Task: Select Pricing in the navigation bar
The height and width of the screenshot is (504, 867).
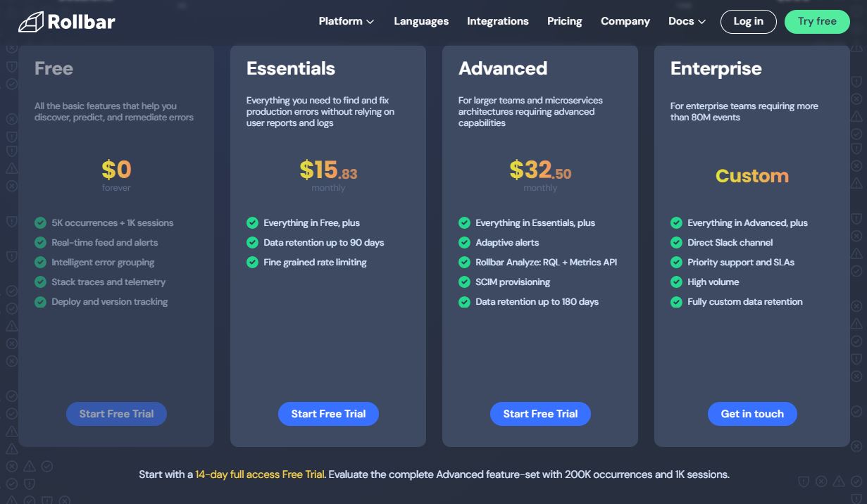Action: tap(564, 21)
